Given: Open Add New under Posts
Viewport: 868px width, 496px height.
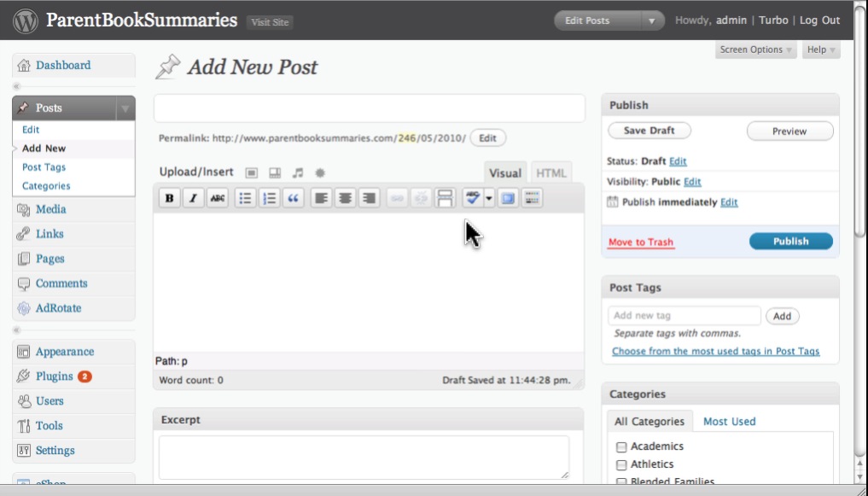Looking at the screenshot, I should pos(44,149).
